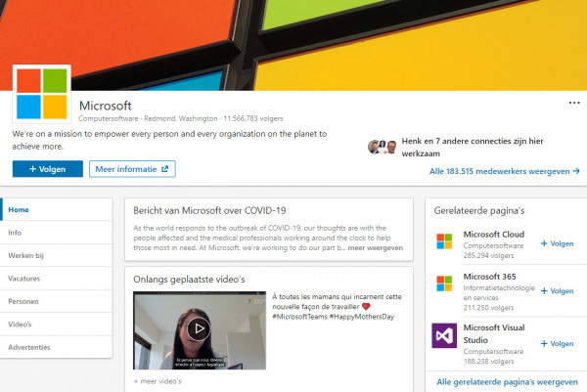Click the #MicrosoftTeams hashtag
Image resolution: width=587 pixels, height=392 pixels.
click(x=299, y=317)
